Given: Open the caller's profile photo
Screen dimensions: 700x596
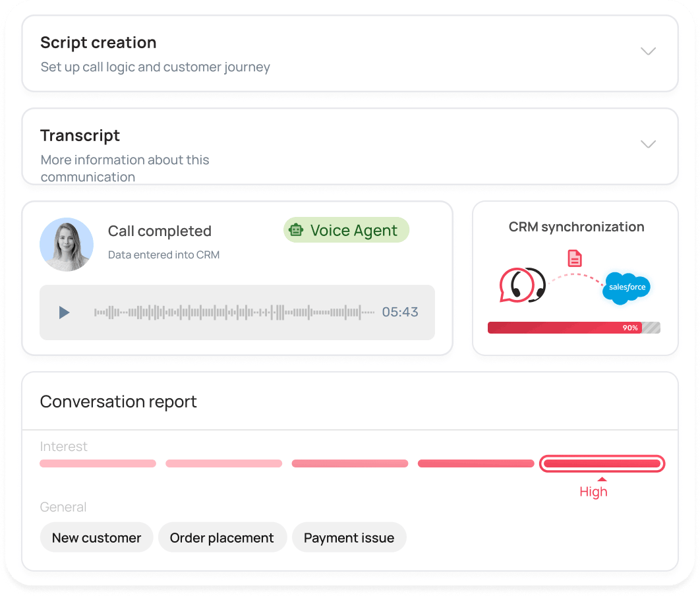Looking at the screenshot, I should point(67,245).
